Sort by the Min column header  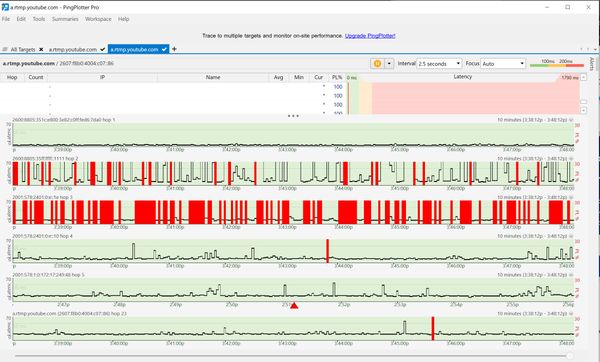pyautogui.click(x=299, y=77)
